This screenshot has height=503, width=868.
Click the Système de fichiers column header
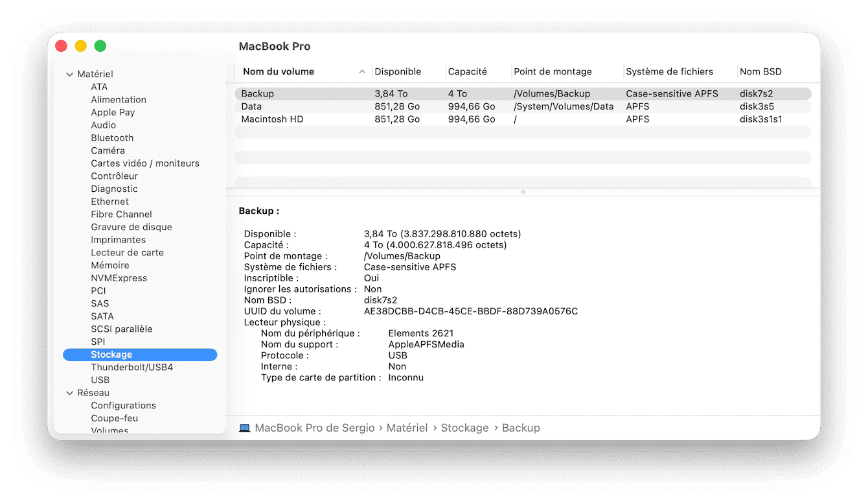(x=670, y=71)
